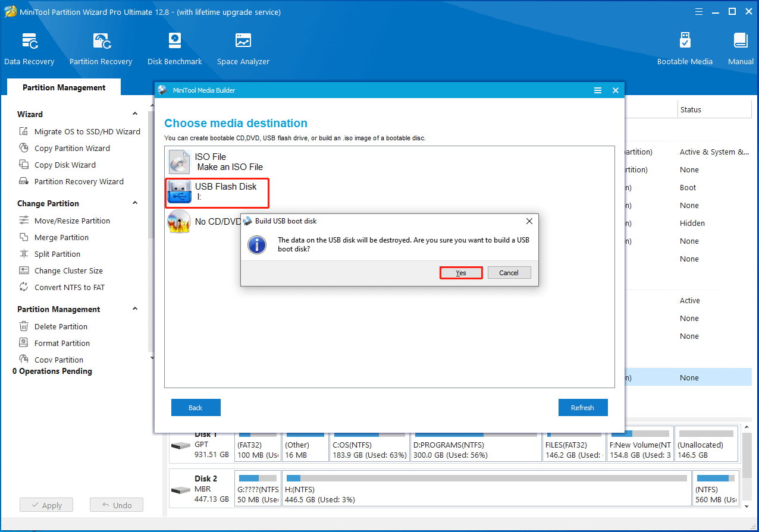Collapse the Change Partition section
This screenshot has height=532, width=759.
[135, 203]
